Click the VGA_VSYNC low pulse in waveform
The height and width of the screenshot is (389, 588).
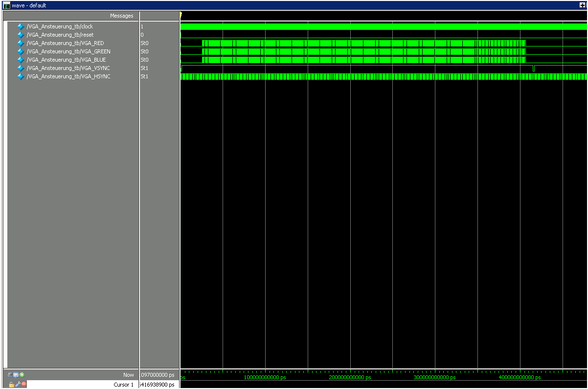click(x=534, y=69)
